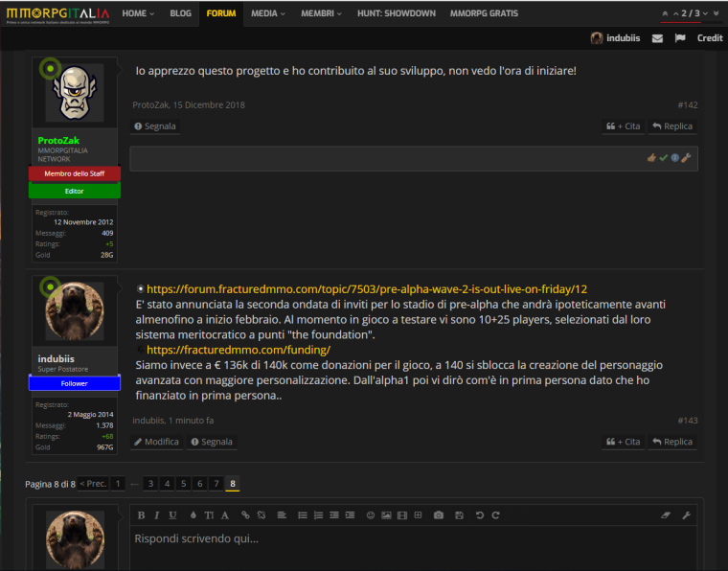Open the forum.fracturedmmo.com topic link
This screenshot has height=571, width=728.
click(x=367, y=289)
